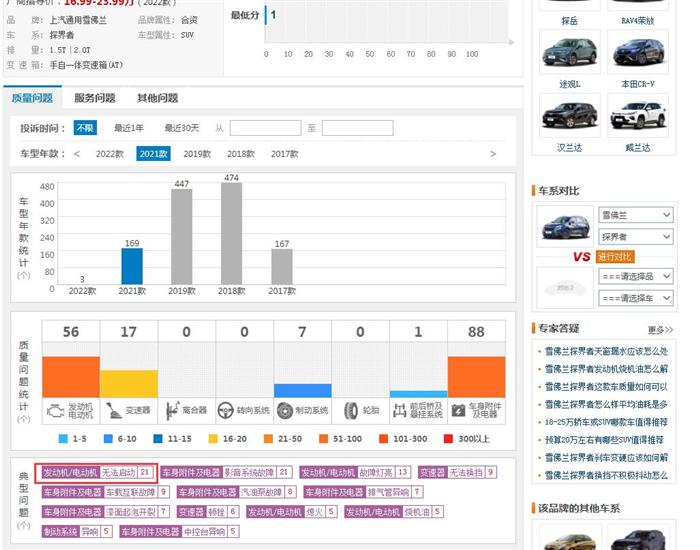The width and height of the screenshot is (700, 550).
Task: Click the 影音系统故障 21 tag
Action: coord(226,472)
